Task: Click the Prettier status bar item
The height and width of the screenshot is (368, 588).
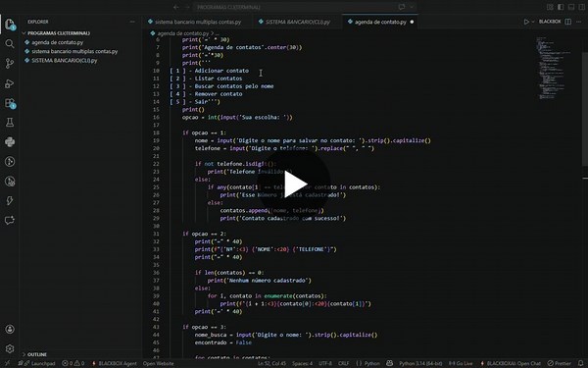Action: tap(560, 363)
